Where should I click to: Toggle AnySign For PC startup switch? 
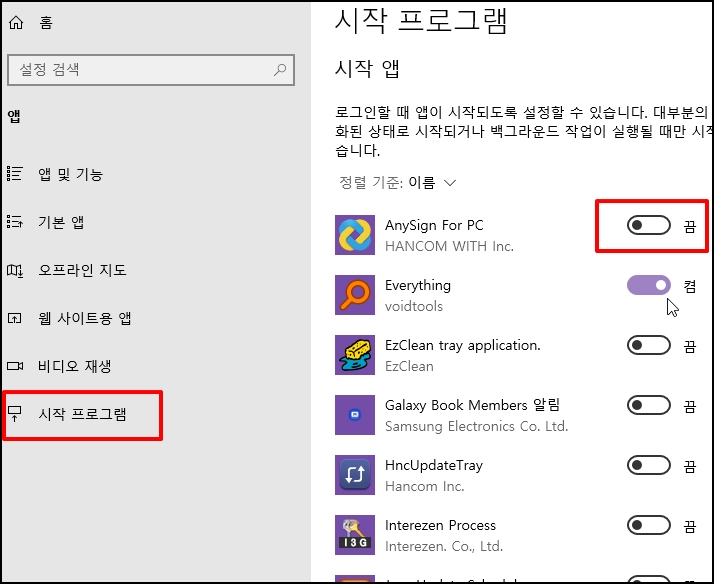[x=648, y=225]
